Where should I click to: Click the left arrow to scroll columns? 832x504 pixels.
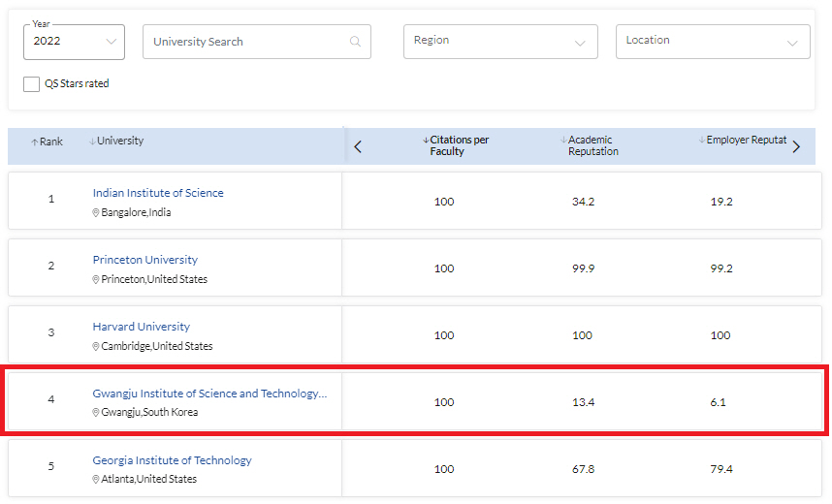click(358, 147)
